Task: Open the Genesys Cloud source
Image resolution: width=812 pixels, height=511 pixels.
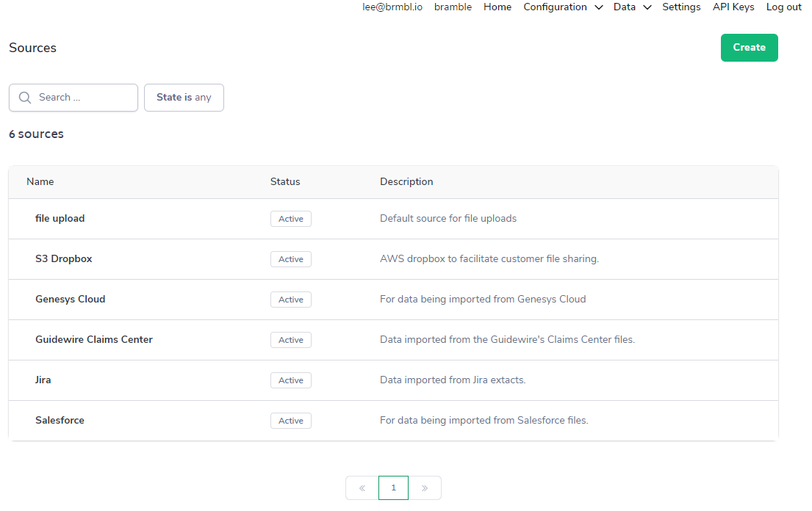Action: 71,300
